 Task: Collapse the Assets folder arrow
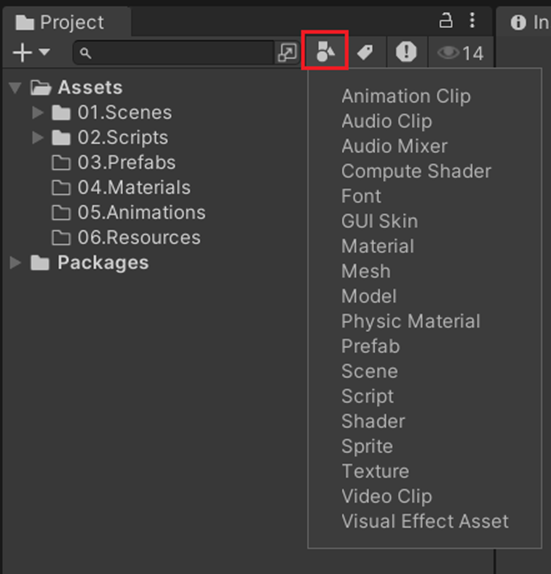tap(15, 88)
